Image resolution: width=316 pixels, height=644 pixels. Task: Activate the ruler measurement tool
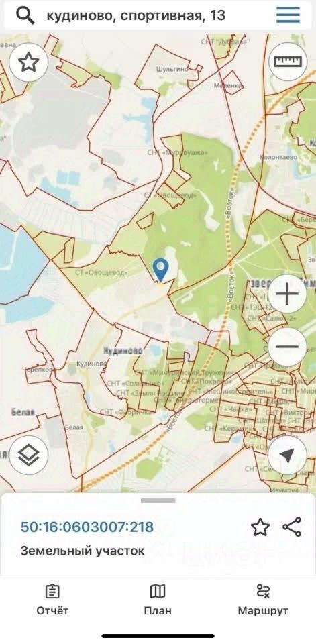coord(288,62)
